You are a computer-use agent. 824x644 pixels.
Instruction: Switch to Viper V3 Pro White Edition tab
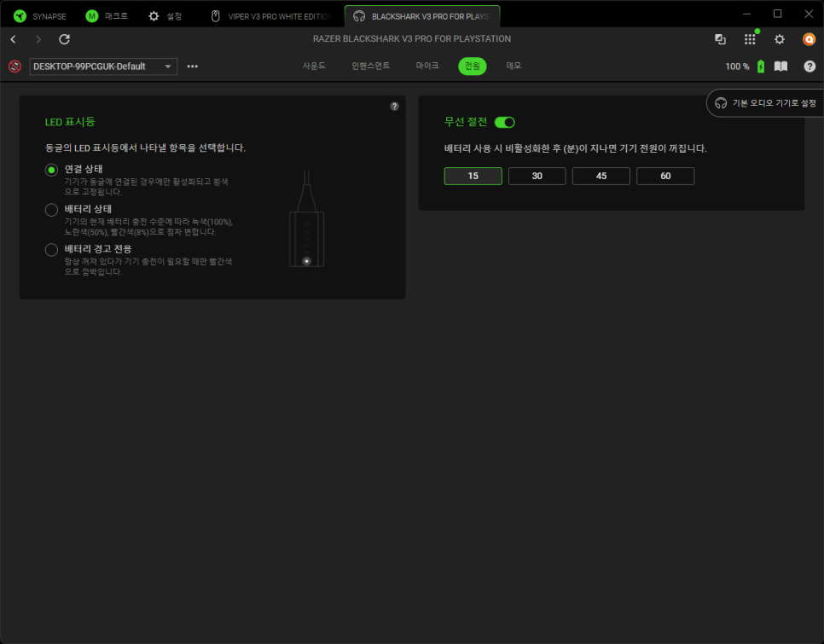[271, 16]
